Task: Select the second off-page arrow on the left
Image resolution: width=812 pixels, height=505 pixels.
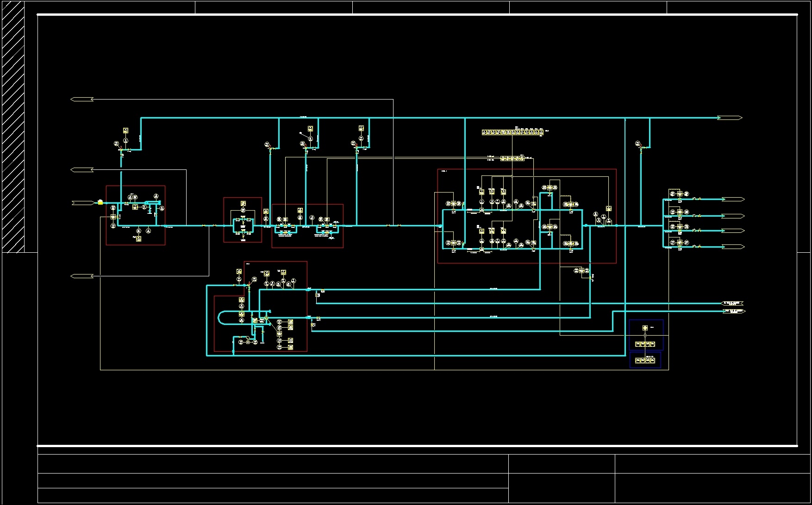Action: 82,170
